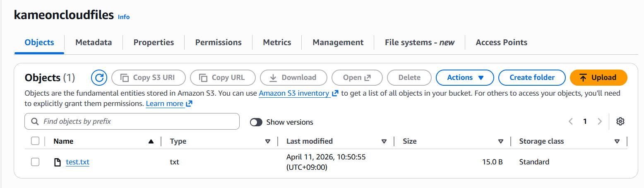Click the Copy S3 URI button
Screen dimensions: 644x188
(x=149, y=77)
